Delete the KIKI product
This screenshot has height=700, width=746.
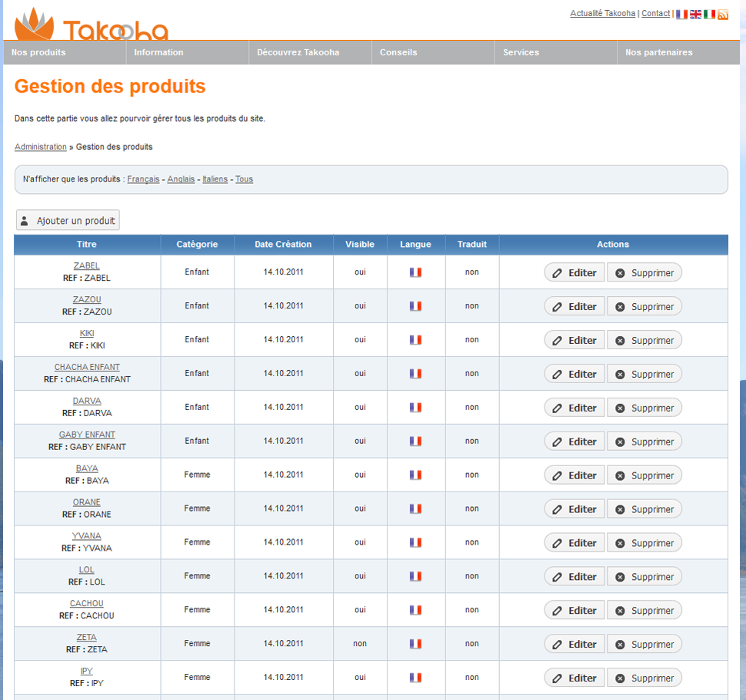(x=644, y=340)
